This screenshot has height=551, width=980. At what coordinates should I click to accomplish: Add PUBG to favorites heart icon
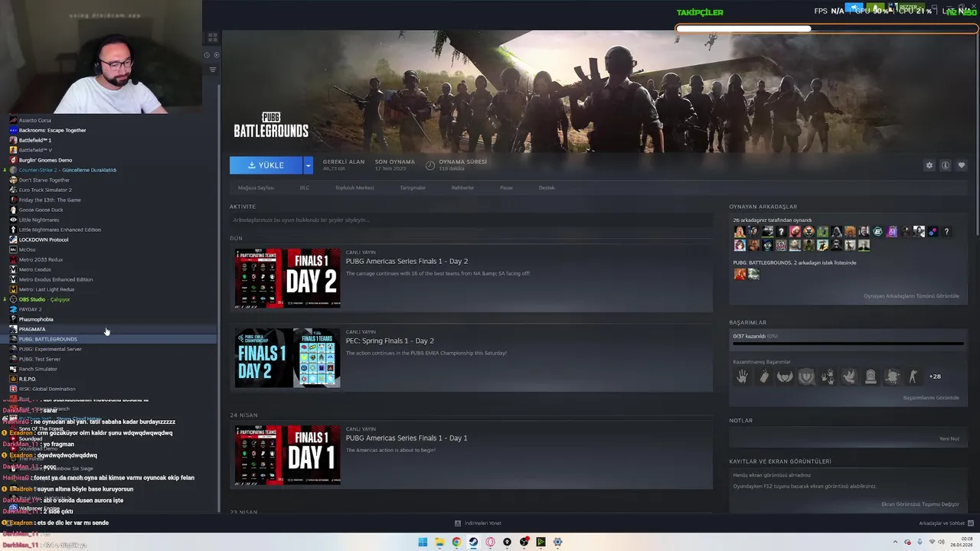(x=962, y=165)
